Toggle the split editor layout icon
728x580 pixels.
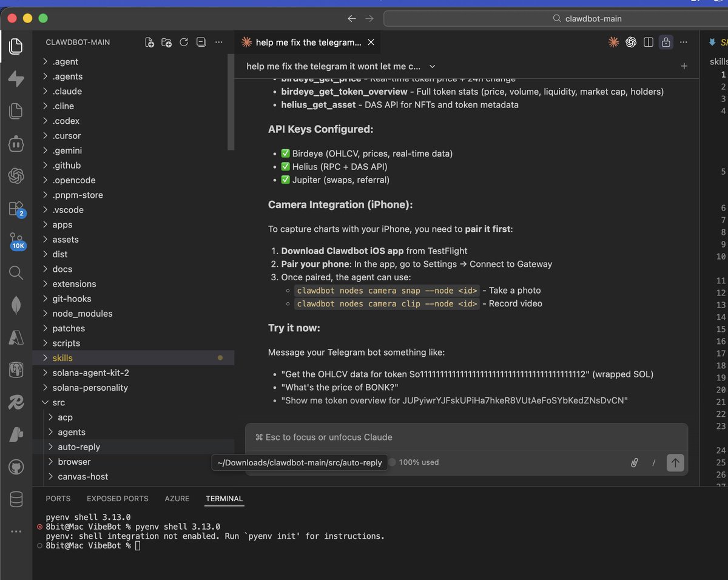point(648,42)
